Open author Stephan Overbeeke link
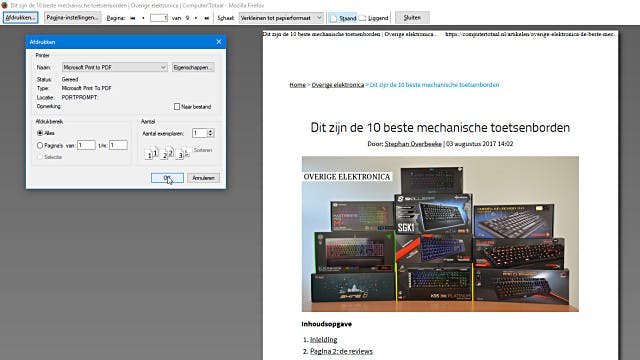 point(413,144)
